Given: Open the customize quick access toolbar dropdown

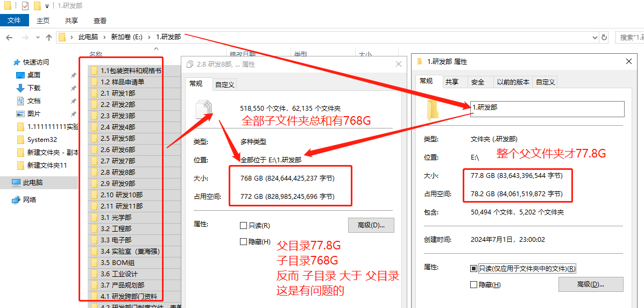Looking at the screenshot, I should (47, 6).
